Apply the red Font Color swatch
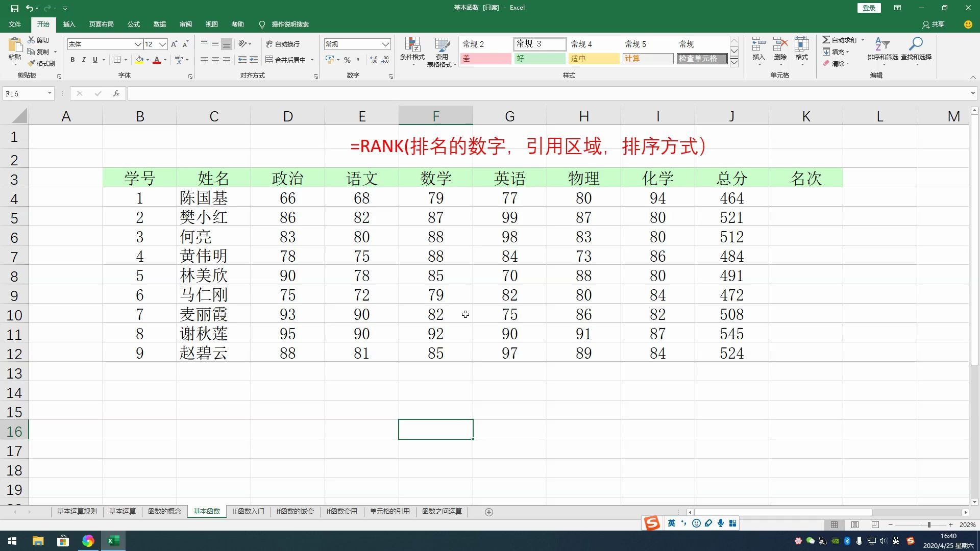This screenshot has height=551, width=980. pyautogui.click(x=157, y=60)
